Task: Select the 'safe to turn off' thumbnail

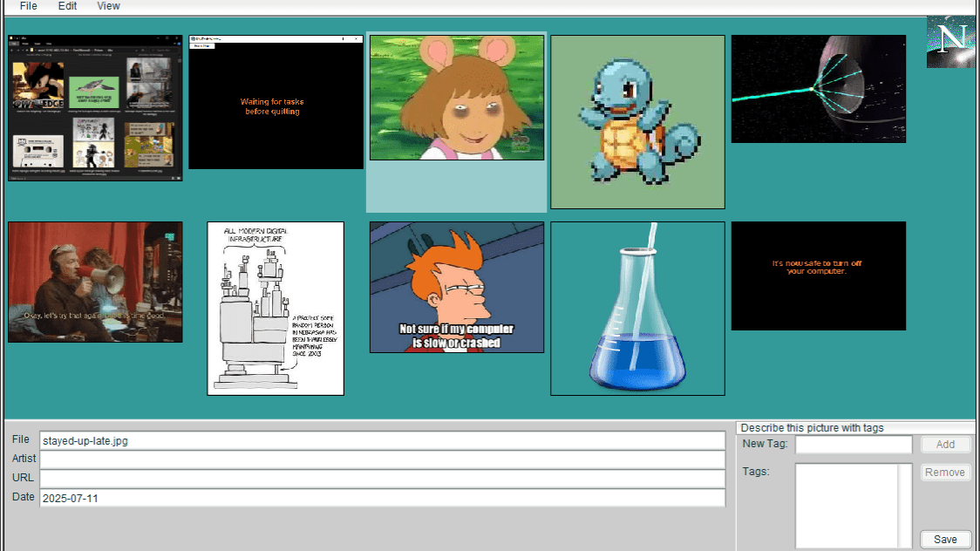Action: (818, 275)
